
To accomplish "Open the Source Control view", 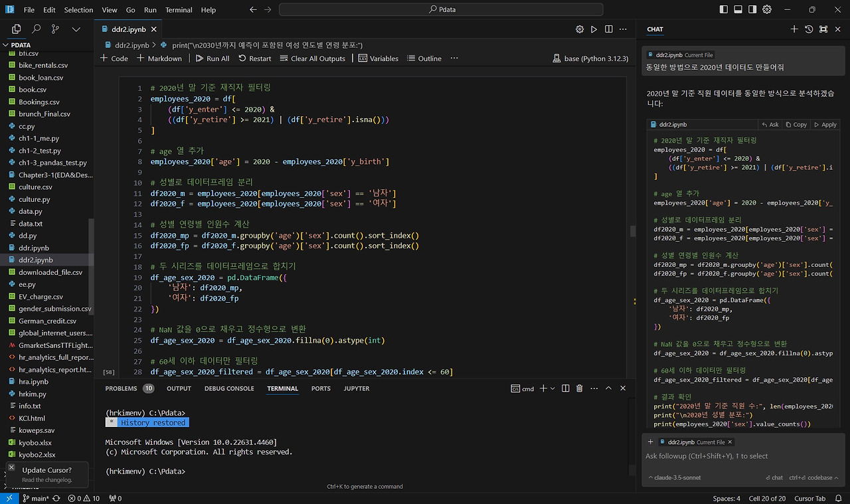I will (x=56, y=29).
